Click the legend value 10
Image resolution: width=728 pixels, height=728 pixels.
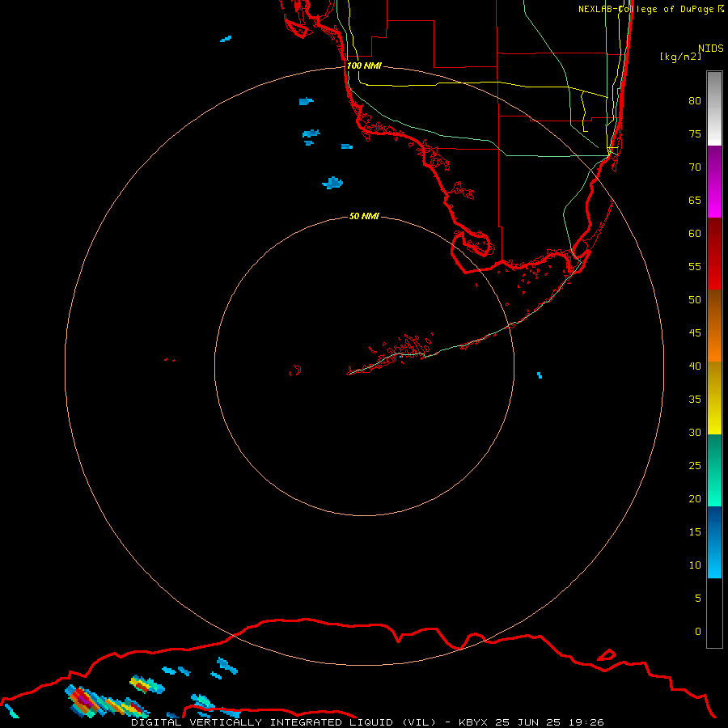coord(695,565)
